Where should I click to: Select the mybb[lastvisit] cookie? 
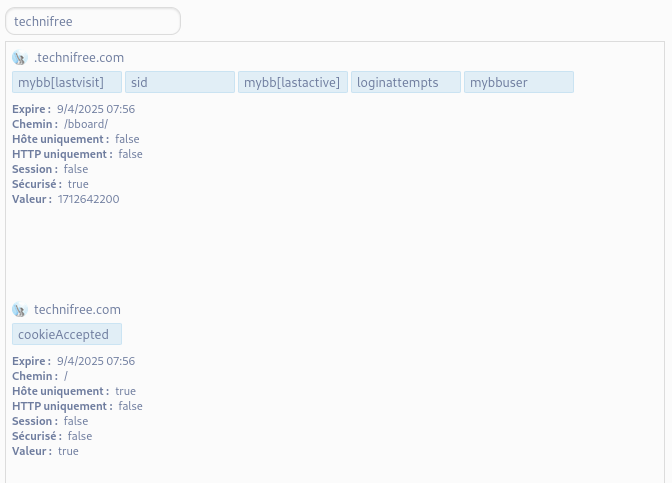click(x=67, y=82)
